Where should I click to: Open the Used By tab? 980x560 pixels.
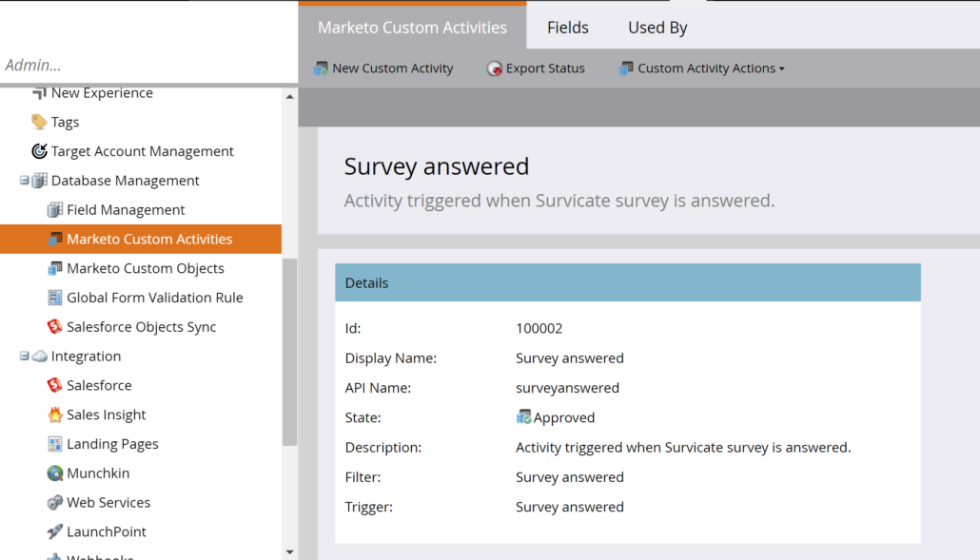click(657, 28)
